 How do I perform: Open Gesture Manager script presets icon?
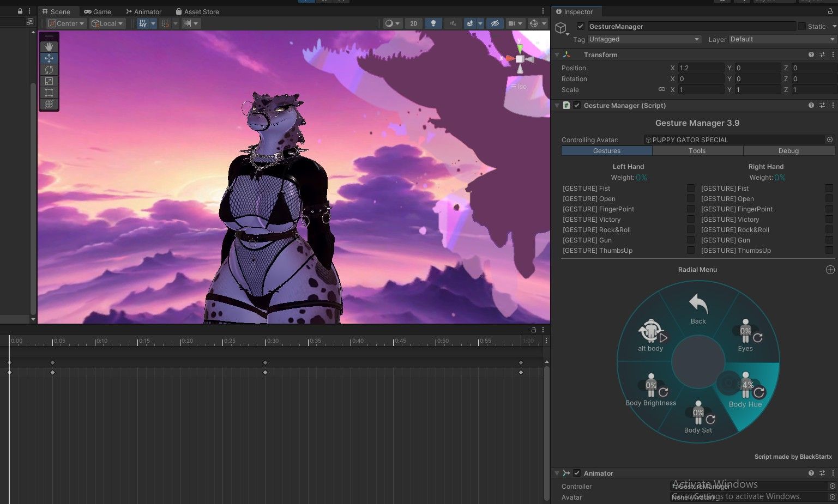tap(822, 106)
